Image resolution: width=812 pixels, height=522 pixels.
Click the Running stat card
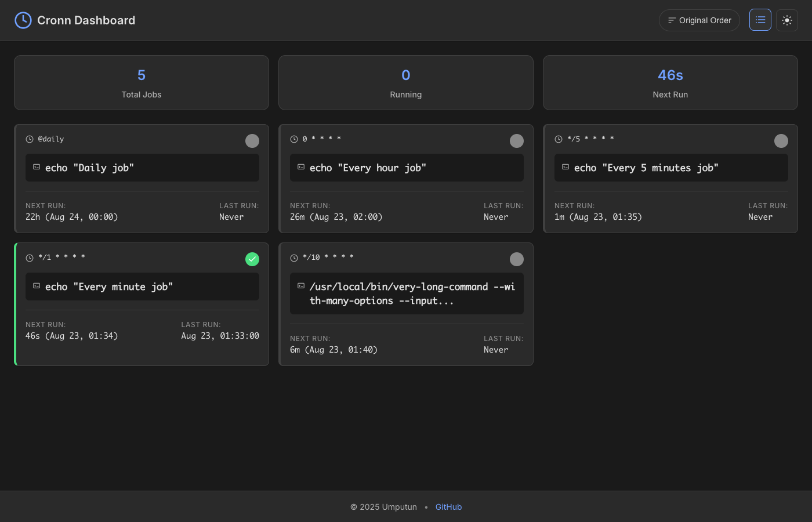coord(406,83)
